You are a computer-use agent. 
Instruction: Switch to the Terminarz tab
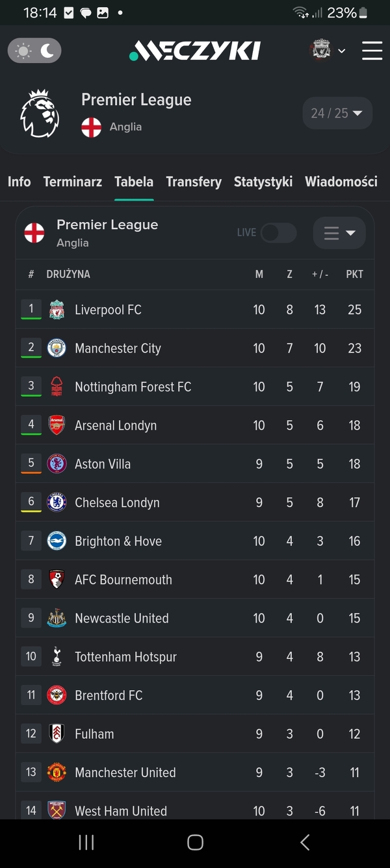tap(73, 182)
